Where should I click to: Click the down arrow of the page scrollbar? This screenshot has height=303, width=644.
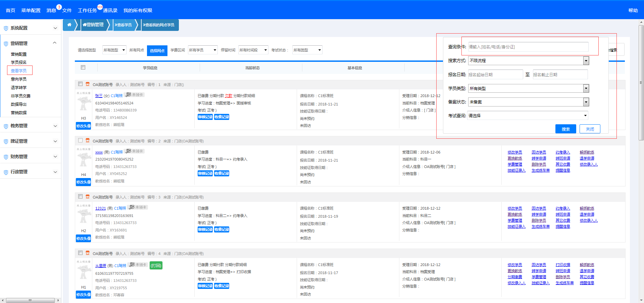[641, 300]
